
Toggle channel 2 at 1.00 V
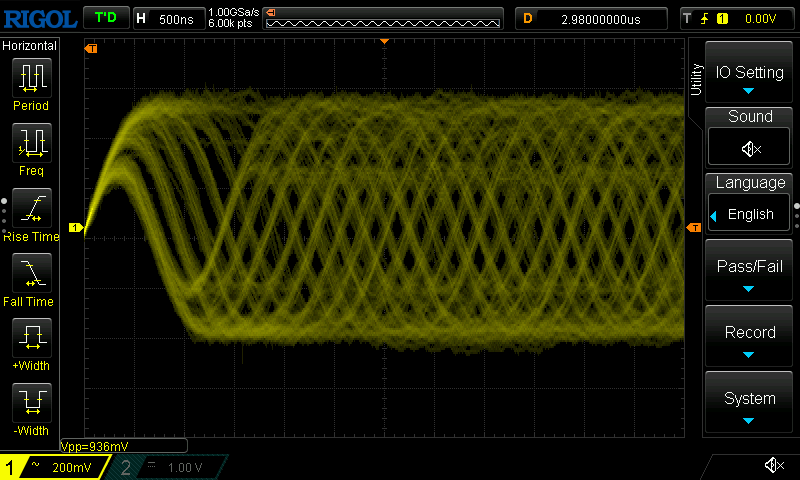[168, 467]
